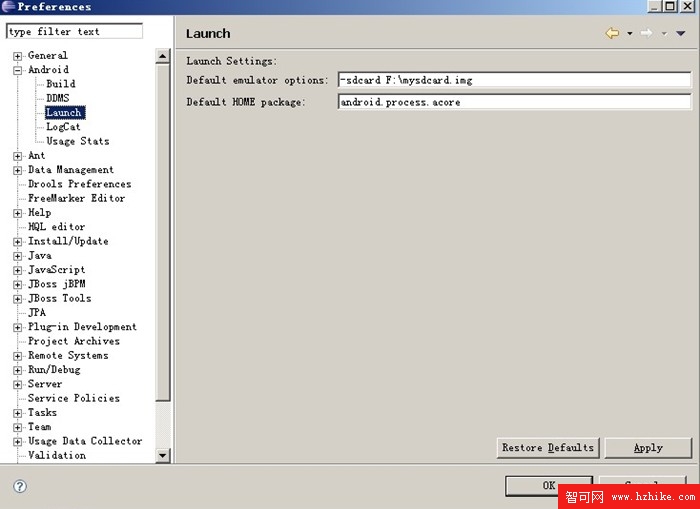
Task: Expand the Data Management node
Action: tap(17, 171)
